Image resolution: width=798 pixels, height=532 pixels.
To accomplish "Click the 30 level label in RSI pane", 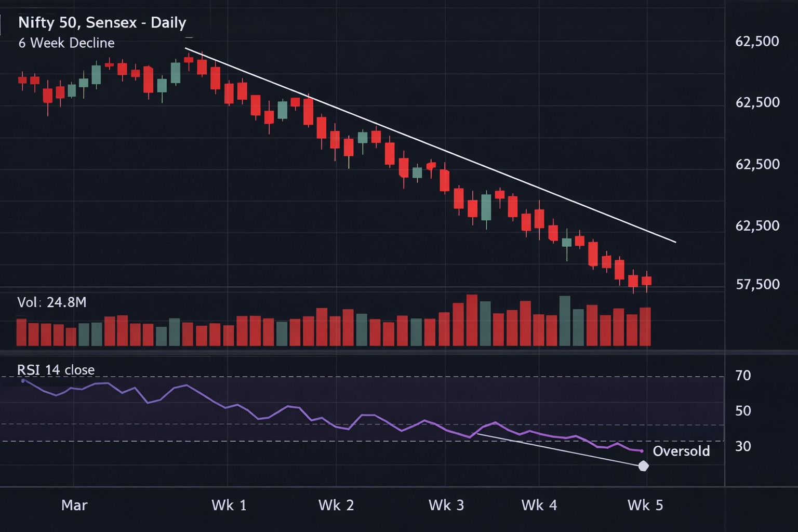I will (x=742, y=446).
